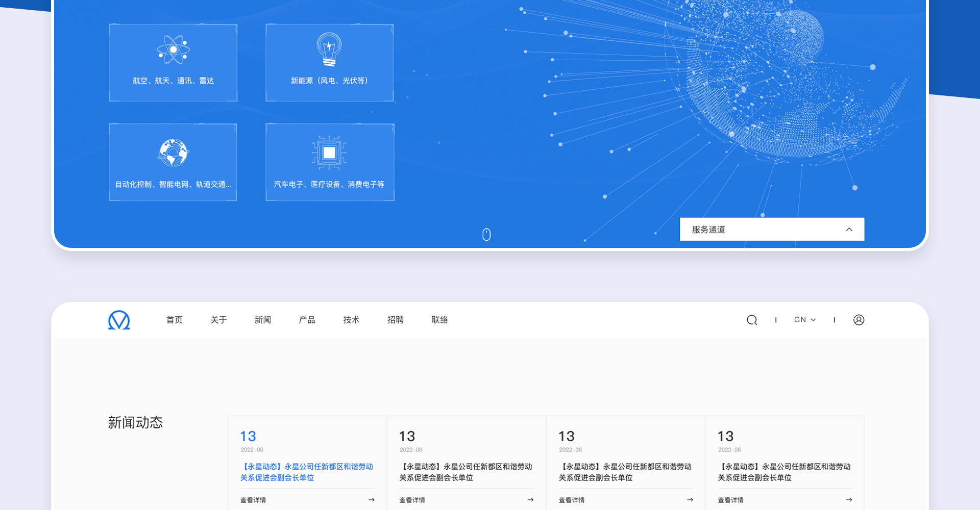
Task: Click the chevron on 服务通道 bar
Action: coord(849,229)
